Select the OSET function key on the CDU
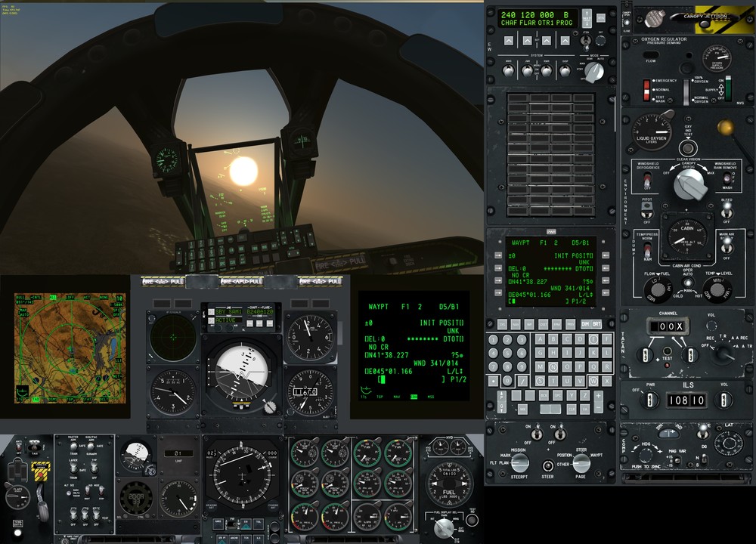756x544 pixels. pos(544,324)
